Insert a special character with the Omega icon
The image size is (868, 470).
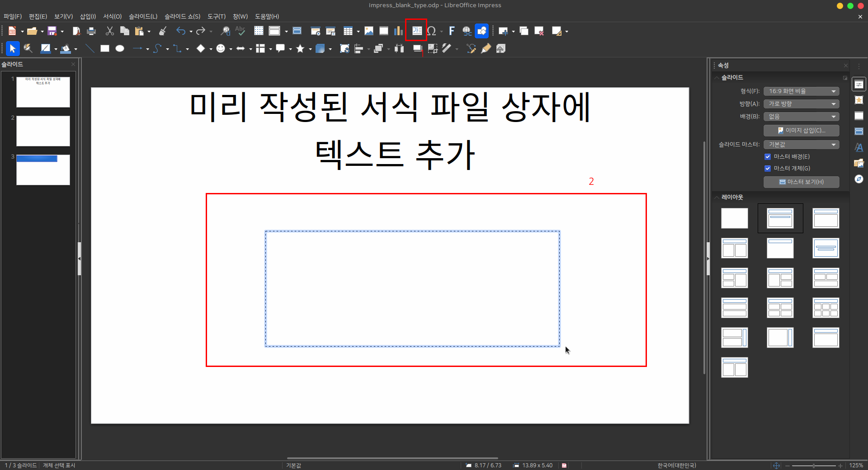click(x=431, y=31)
